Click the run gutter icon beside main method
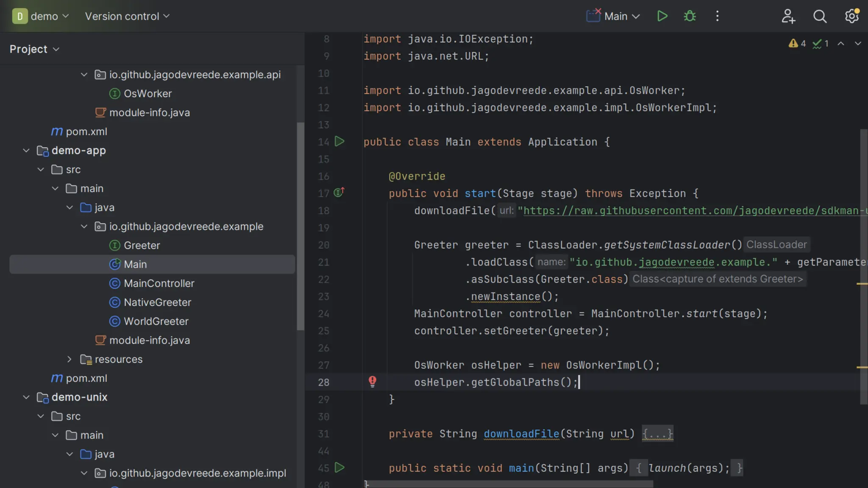The width and height of the screenshot is (868, 488). point(339,468)
